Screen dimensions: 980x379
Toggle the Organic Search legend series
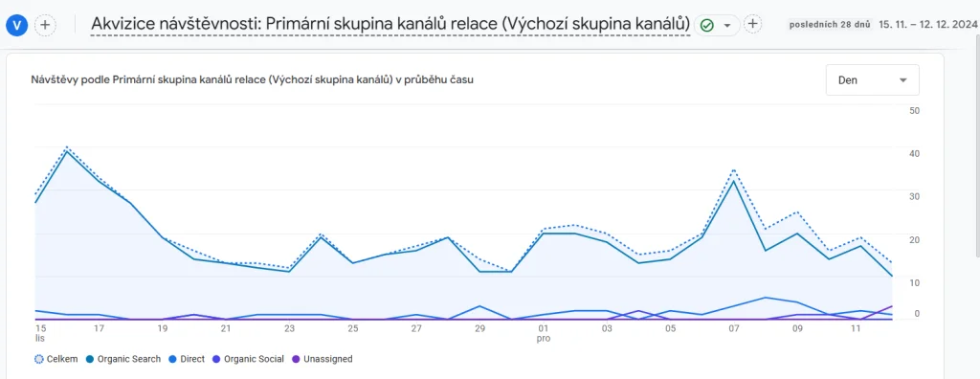tap(123, 359)
